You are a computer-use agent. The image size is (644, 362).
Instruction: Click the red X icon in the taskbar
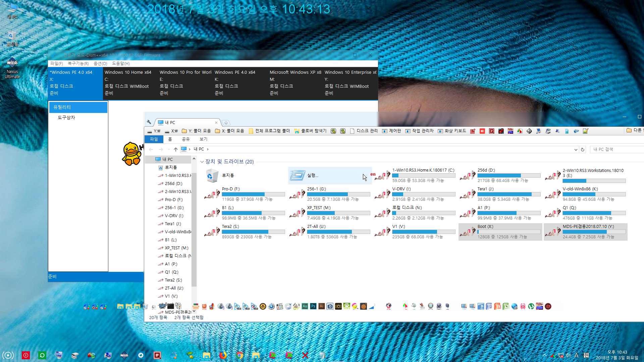305,355
